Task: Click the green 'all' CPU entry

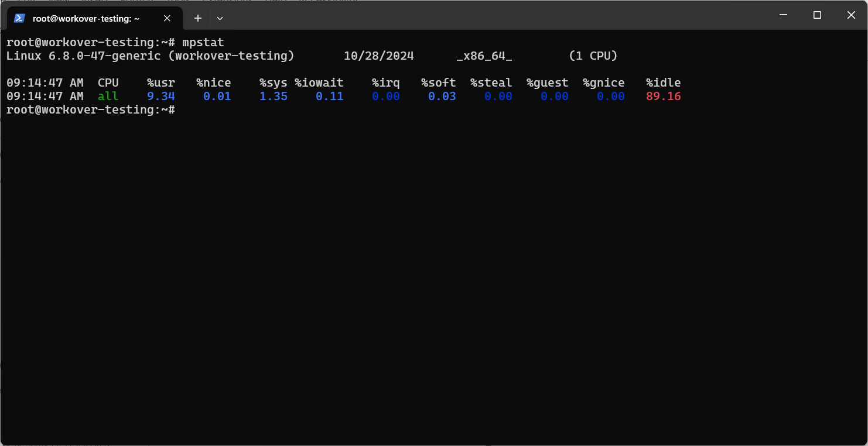Action: 108,97
